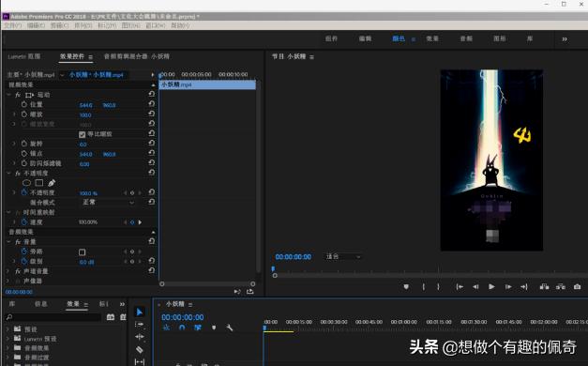Viewport: 588px width, 366px height.
Task: Step forward one frame in Program monitor
Action: click(508, 287)
